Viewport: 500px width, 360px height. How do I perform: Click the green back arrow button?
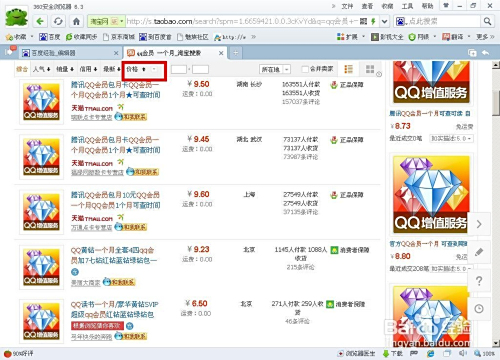(40, 22)
